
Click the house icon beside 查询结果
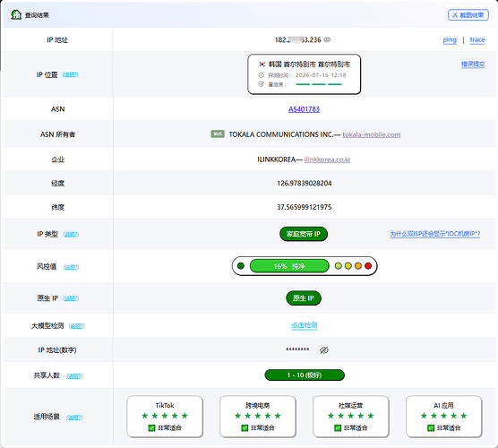pos(16,14)
